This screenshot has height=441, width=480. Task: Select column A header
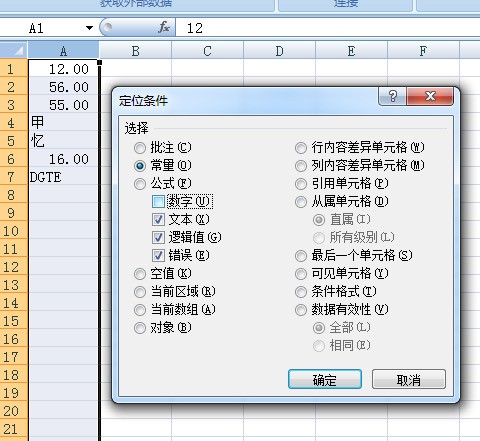(63, 51)
